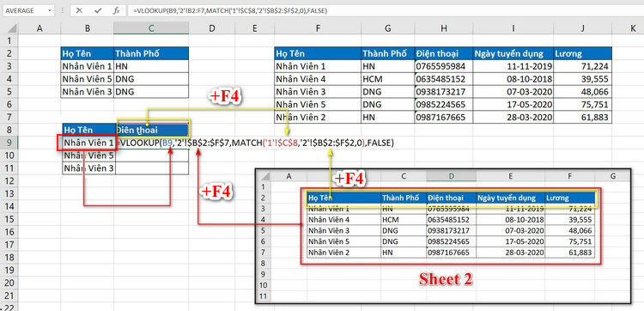This screenshot has width=644, height=311.
Task: Click 'Lương' header in Sheet 2 inset
Action: [x=569, y=198]
